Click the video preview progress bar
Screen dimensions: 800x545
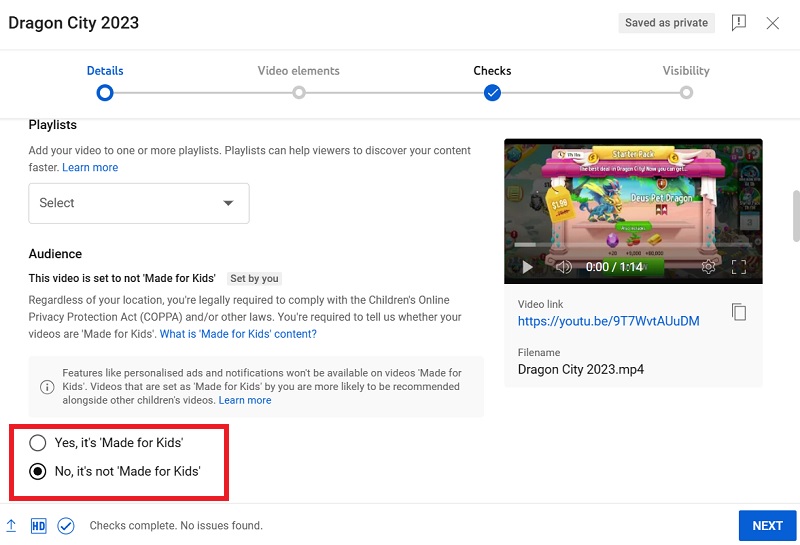pyautogui.click(x=633, y=245)
